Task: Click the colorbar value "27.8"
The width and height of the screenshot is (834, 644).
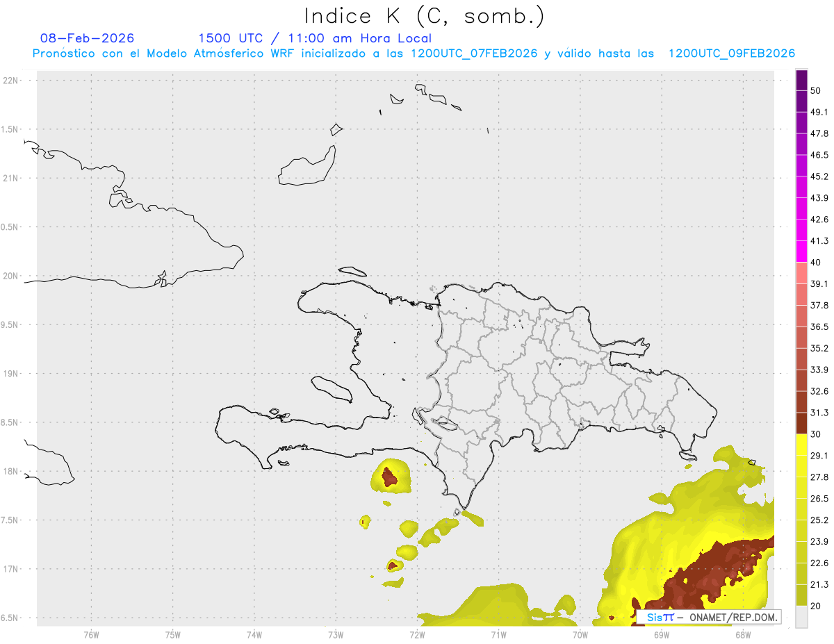Action: coord(819,477)
